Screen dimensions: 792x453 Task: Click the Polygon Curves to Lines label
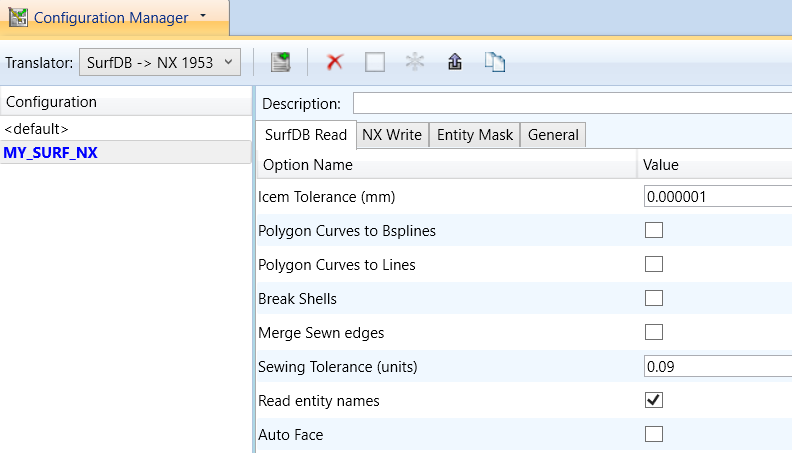(x=336, y=265)
